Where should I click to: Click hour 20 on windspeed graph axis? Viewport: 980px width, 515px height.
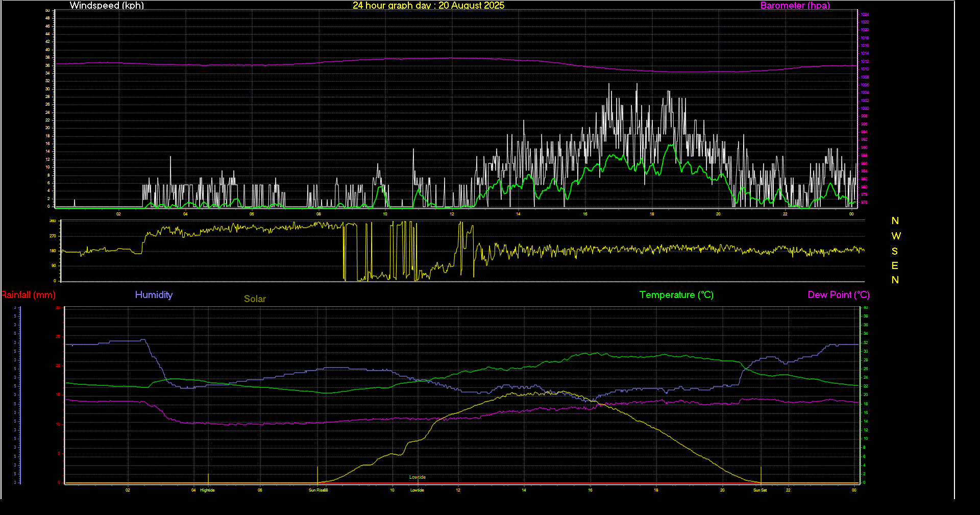(718, 214)
